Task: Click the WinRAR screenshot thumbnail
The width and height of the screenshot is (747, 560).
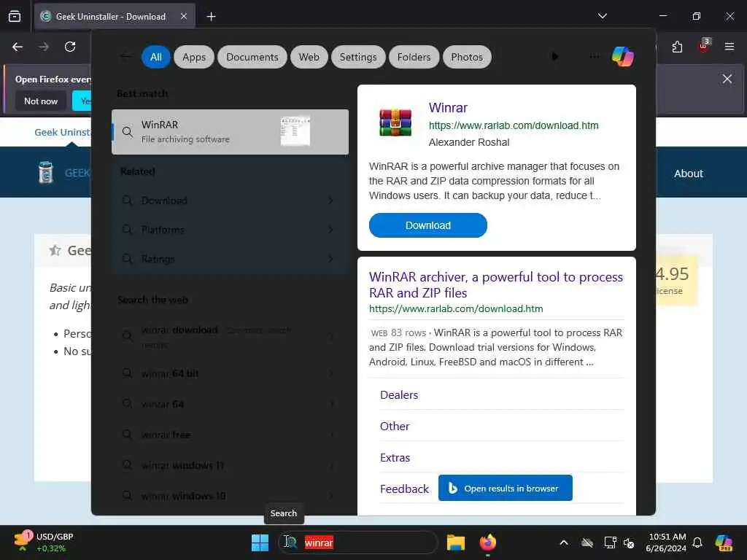Action: [295, 131]
